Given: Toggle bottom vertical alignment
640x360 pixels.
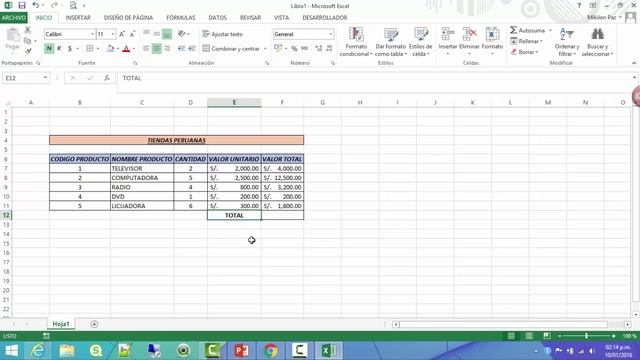Looking at the screenshot, I should [167, 34].
